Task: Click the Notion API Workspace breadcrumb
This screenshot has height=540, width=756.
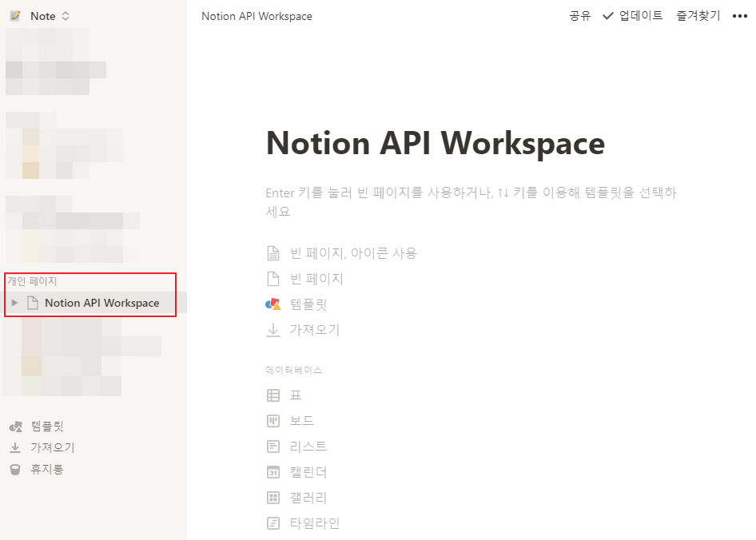Action: [x=257, y=17]
